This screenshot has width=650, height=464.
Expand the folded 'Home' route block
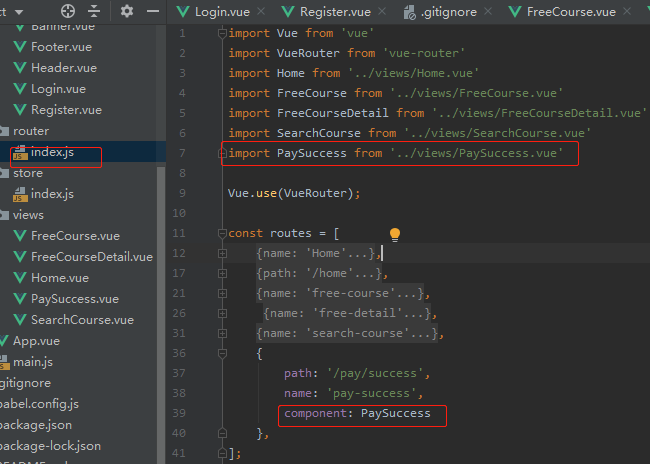pos(221,254)
